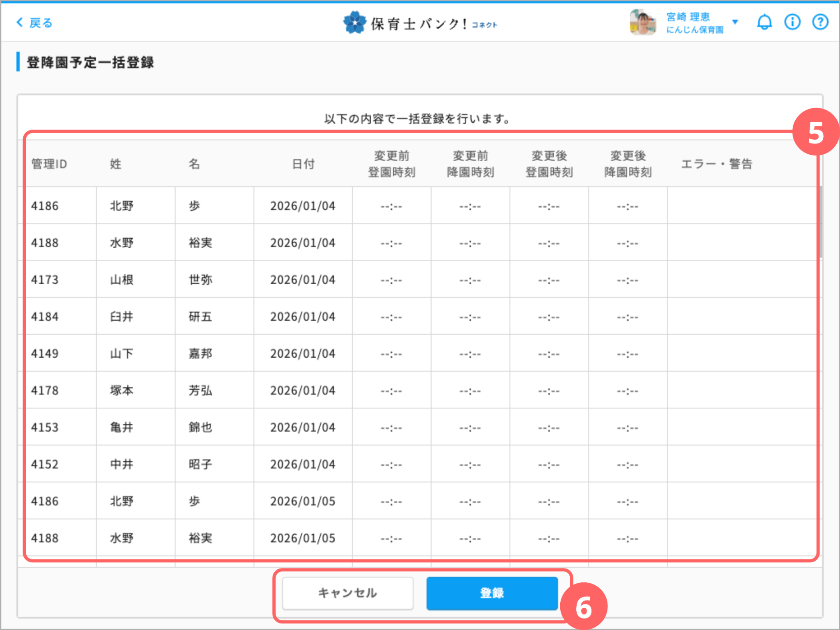Viewport: 840px width, 630px height.
Task: Click the 2026/01/05 date for 水野 裕実
Action: [x=303, y=538]
